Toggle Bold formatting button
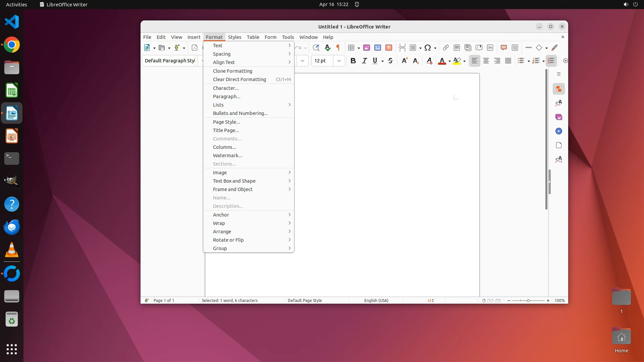This screenshot has width=644, height=362. tap(353, 61)
